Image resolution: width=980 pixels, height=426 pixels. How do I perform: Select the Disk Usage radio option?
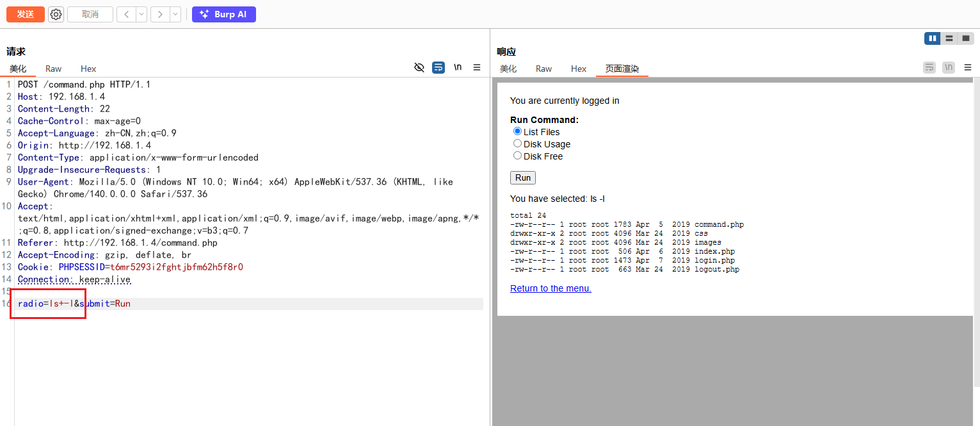point(517,143)
